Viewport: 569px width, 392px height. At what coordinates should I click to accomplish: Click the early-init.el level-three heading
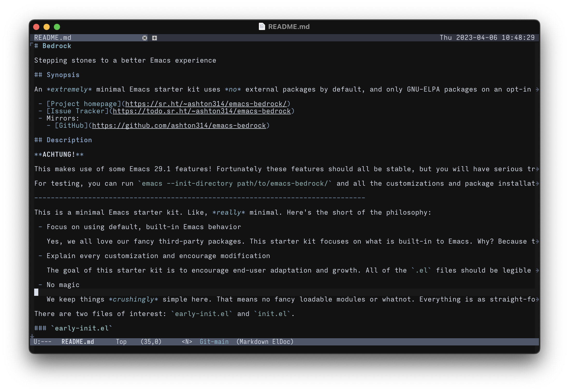[74, 328]
